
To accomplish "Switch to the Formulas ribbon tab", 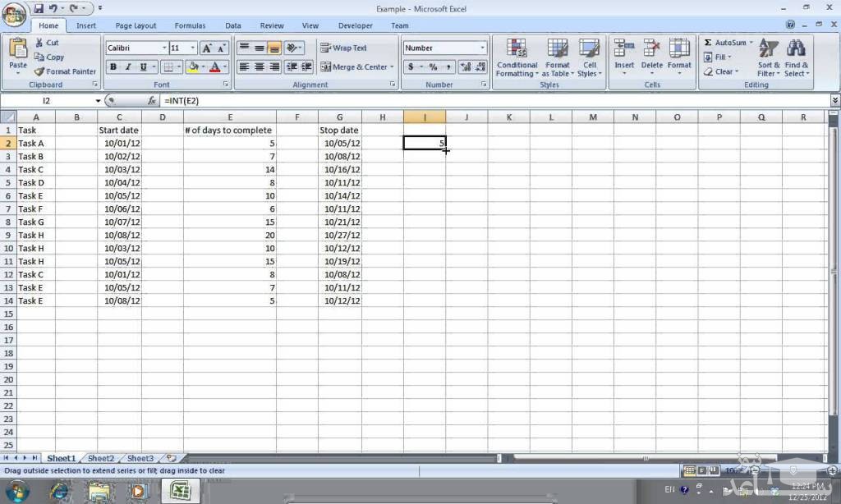I will tap(190, 25).
